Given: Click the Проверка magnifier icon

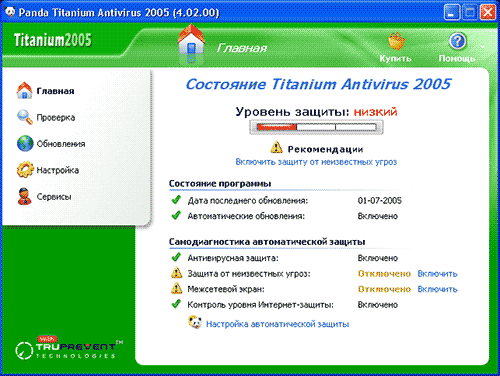Looking at the screenshot, I should (25, 117).
